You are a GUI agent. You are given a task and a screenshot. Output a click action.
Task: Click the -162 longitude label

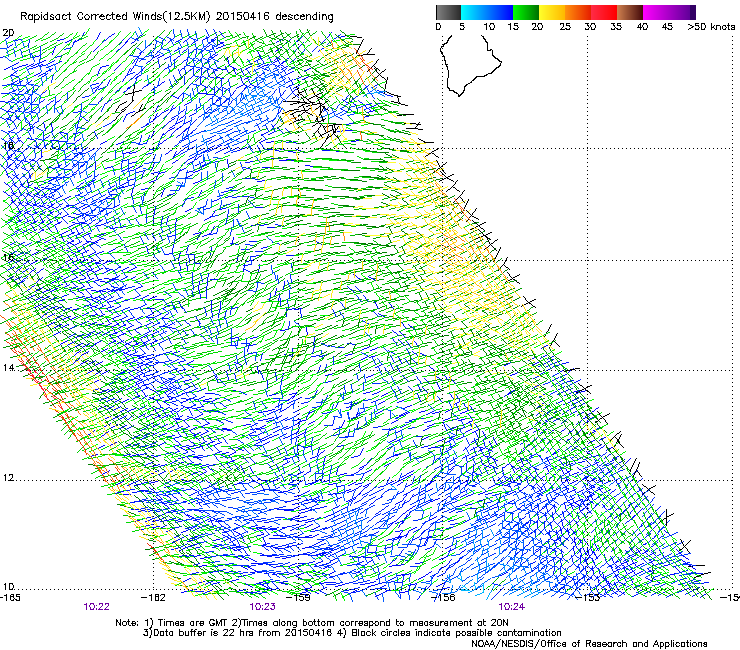(x=153, y=598)
